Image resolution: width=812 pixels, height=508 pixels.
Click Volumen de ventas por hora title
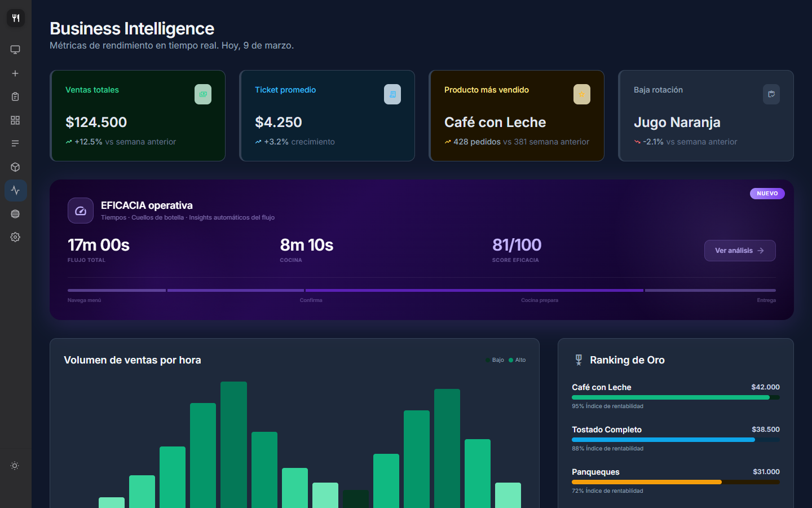point(133,360)
